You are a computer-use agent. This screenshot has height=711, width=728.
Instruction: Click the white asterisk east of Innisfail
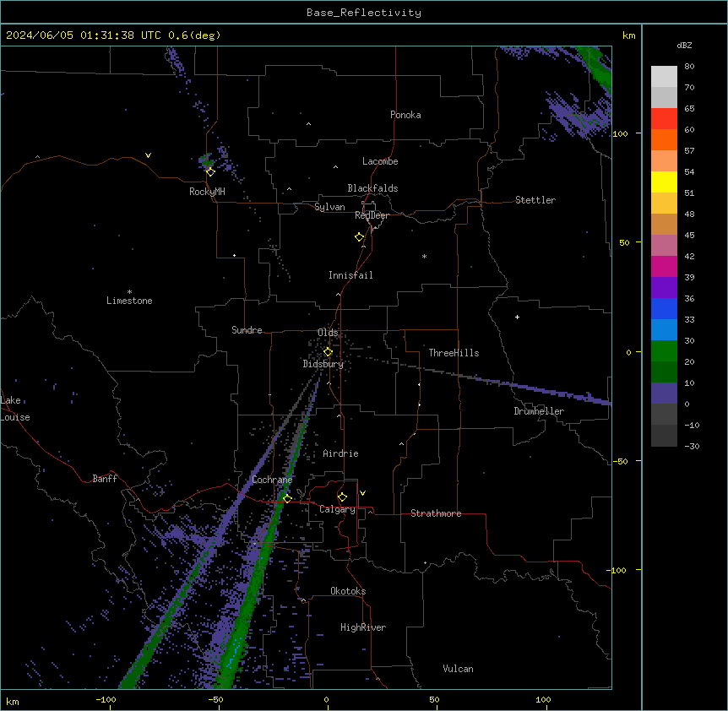(x=424, y=256)
